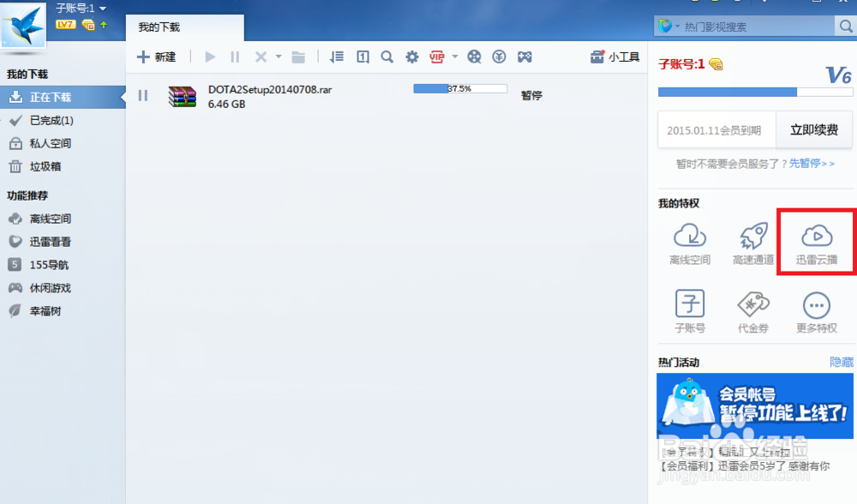The width and height of the screenshot is (857, 504).
Task: Click the 立即续费 renew button
Action: click(814, 130)
